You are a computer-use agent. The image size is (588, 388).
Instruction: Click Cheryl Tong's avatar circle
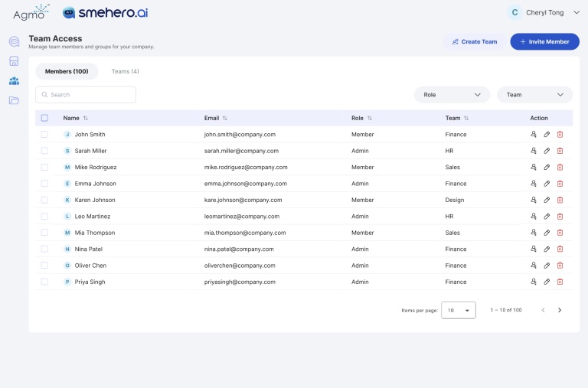point(514,12)
